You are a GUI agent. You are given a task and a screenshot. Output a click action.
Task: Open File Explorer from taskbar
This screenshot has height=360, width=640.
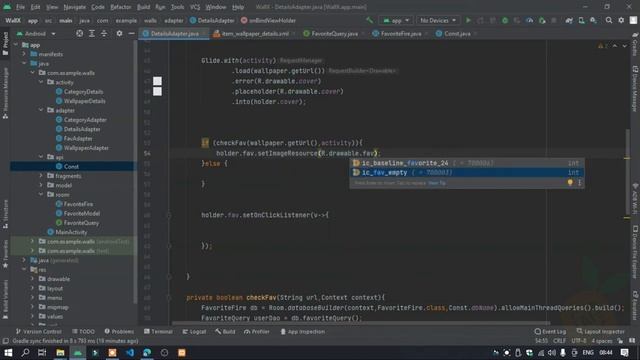(x=60, y=353)
